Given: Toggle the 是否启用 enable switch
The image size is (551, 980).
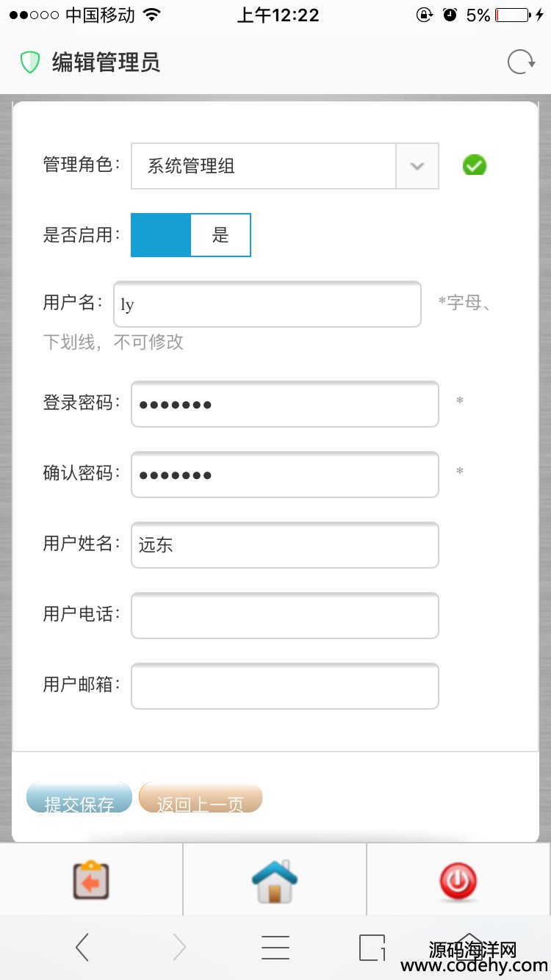Looking at the screenshot, I should click(191, 235).
